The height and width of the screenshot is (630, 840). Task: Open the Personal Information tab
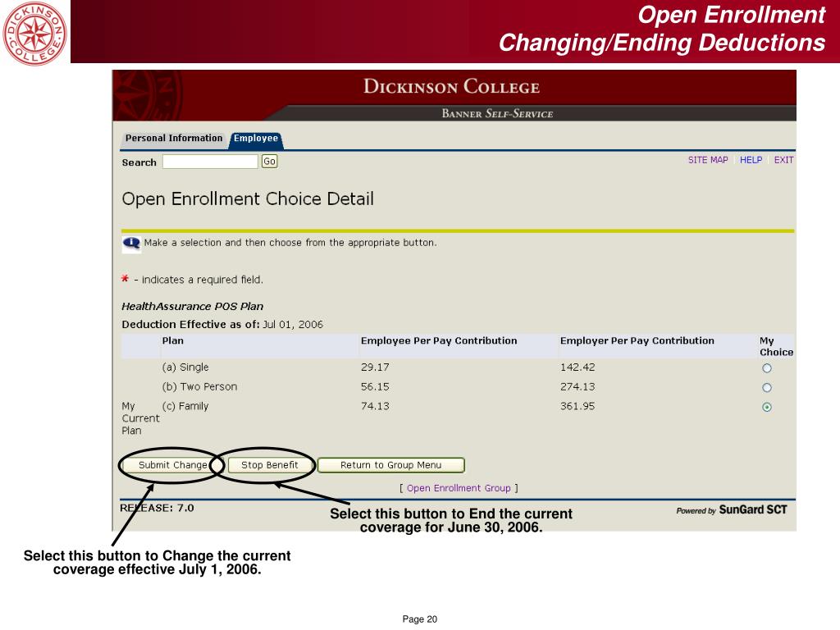coord(174,138)
